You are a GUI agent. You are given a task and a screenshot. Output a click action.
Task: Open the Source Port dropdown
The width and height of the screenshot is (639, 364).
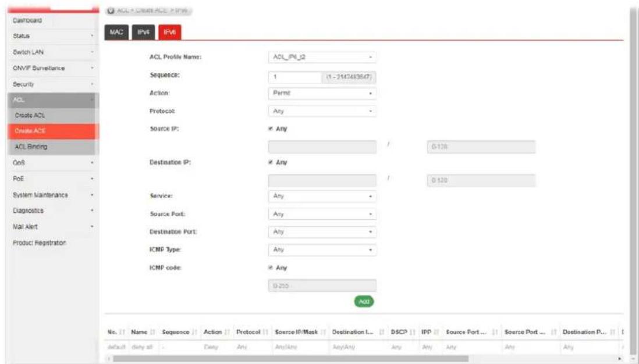pyautogui.click(x=322, y=214)
